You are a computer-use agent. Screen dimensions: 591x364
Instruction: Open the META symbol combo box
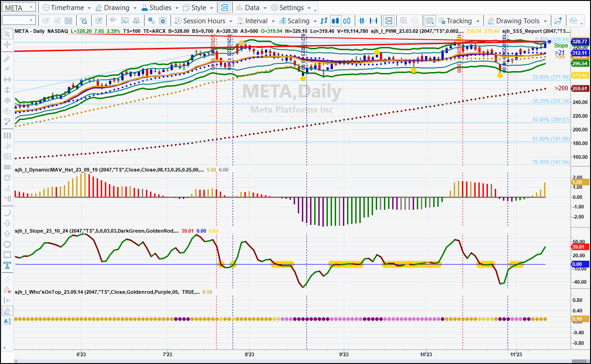[19, 7]
